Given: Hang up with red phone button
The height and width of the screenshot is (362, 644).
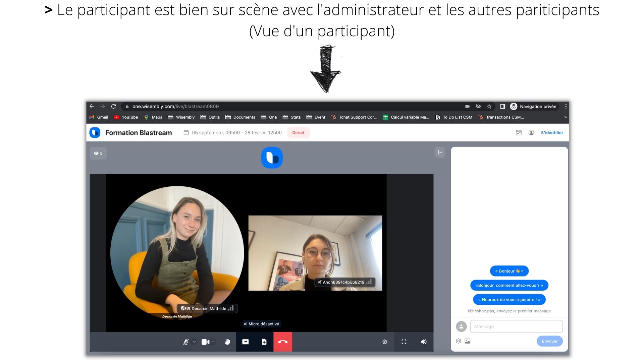Looking at the screenshot, I should coord(283,342).
